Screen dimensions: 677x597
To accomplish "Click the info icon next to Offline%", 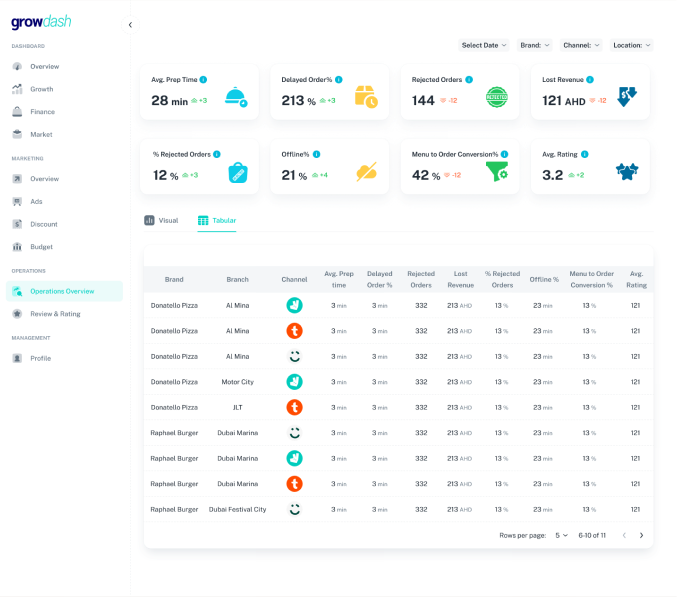I will click(x=316, y=154).
